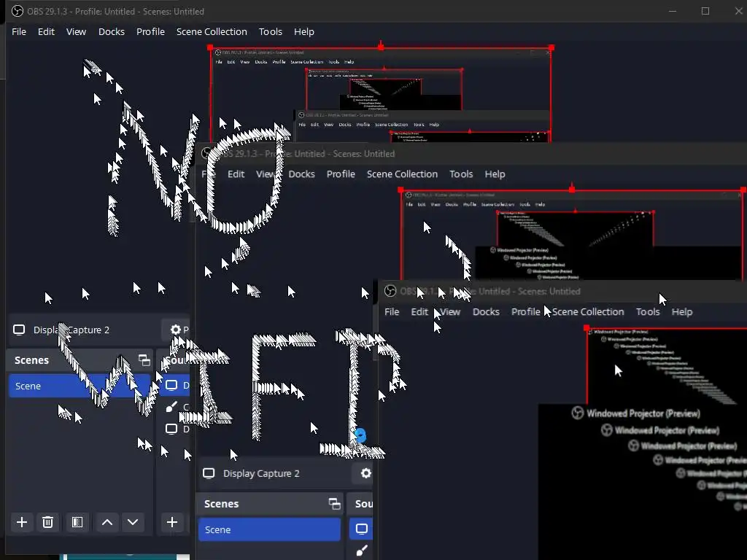The image size is (747, 560).
Task: Open the Profile menu in the top menu bar
Action: point(150,31)
